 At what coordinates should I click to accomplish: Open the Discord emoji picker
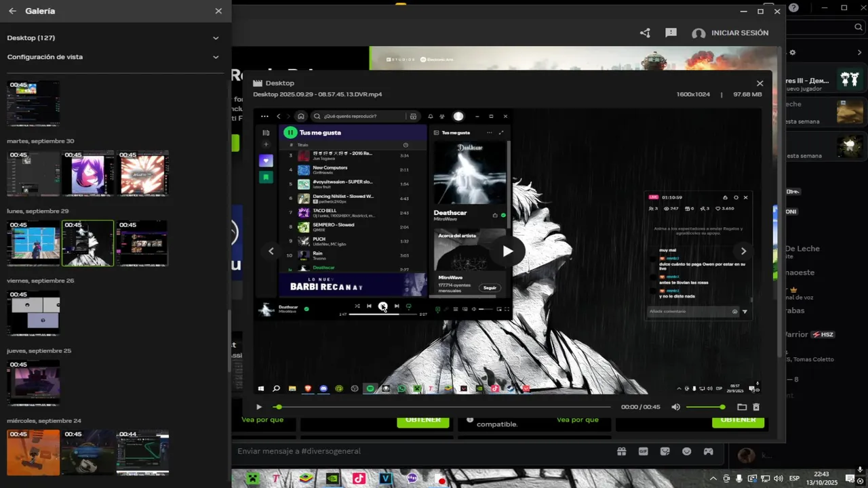[x=686, y=451]
